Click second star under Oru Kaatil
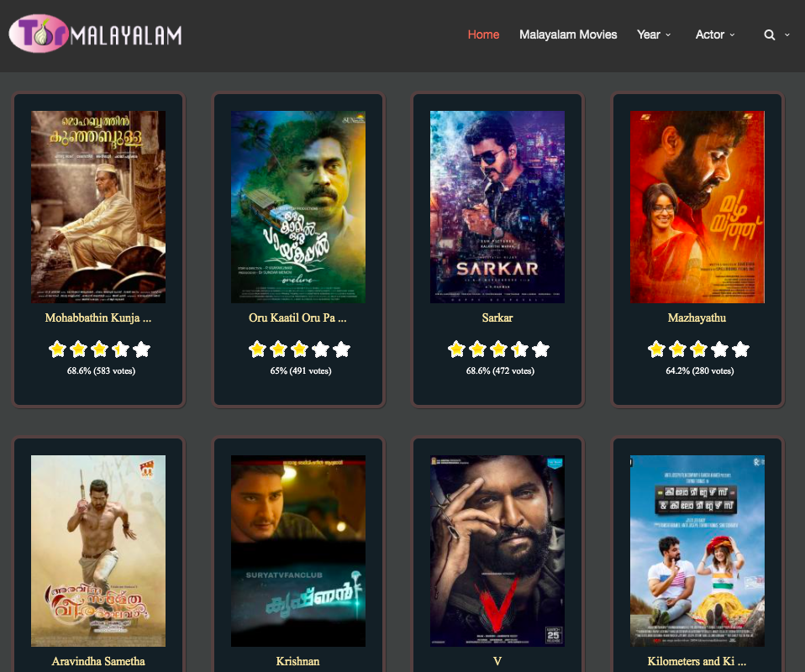The image size is (805, 672). click(278, 349)
